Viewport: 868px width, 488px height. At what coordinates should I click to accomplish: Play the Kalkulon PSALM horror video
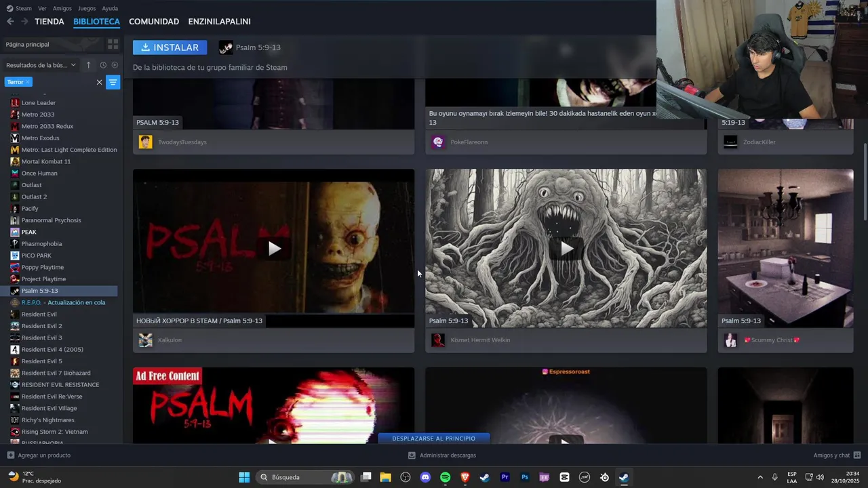[x=274, y=249]
